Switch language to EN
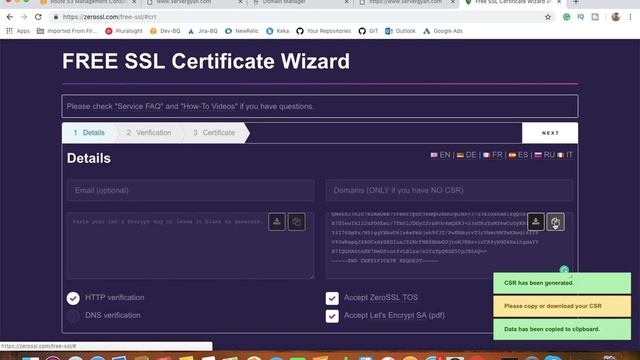 coord(440,155)
